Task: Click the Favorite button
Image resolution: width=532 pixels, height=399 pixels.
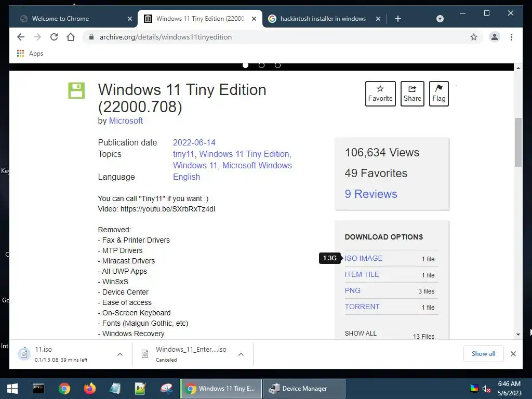Action: click(380, 94)
